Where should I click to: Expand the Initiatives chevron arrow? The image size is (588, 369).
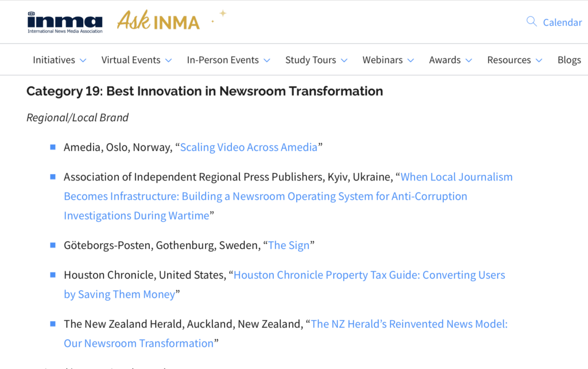pos(83,60)
